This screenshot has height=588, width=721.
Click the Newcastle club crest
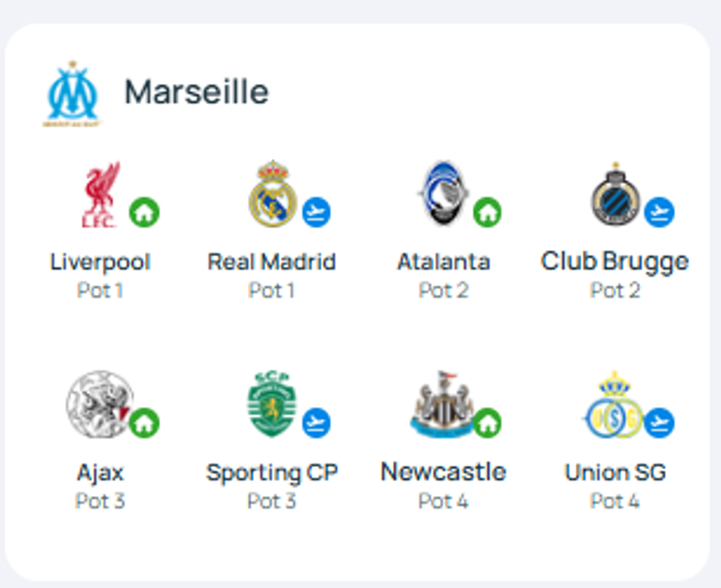point(443,404)
